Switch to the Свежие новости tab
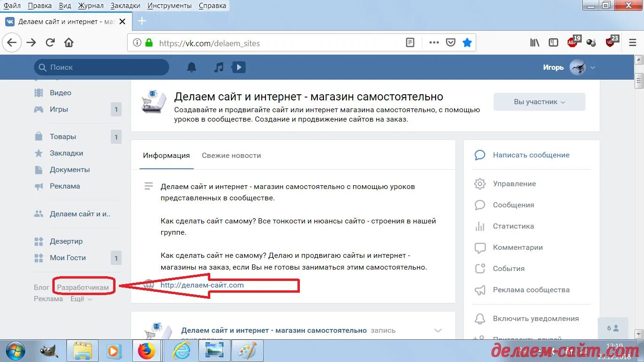The height and width of the screenshot is (362, 644). pos(231,156)
